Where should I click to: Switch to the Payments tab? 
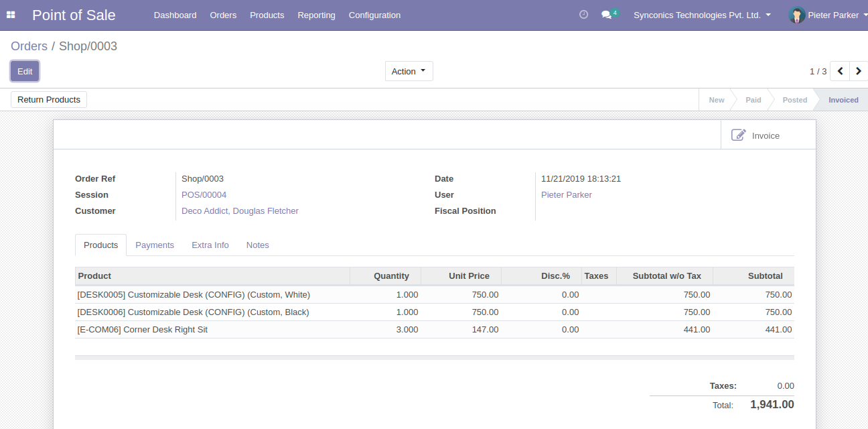(155, 245)
